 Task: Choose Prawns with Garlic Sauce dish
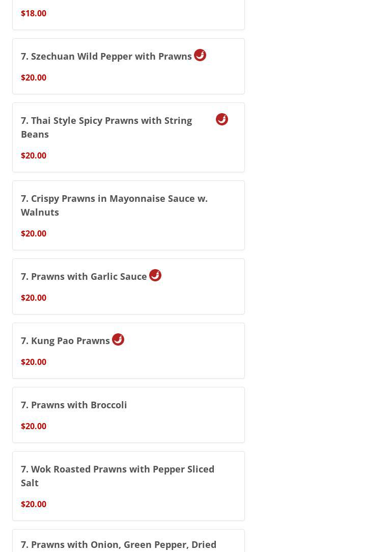pos(84,276)
